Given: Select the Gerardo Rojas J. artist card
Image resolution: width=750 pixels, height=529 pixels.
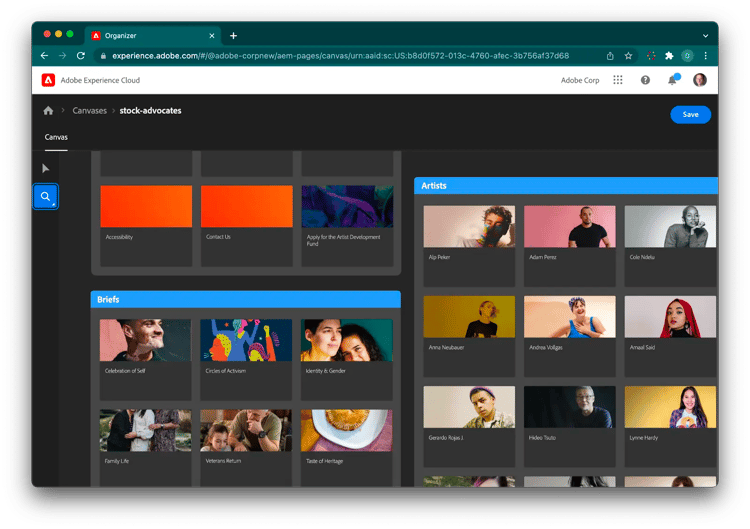Looking at the screenshot, I should (469, 426).
